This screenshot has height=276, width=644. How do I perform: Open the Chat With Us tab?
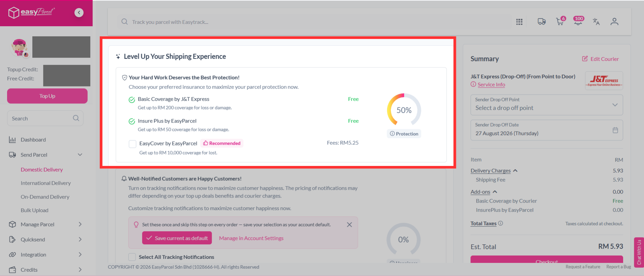pyautogui.click(x=639, y=252)
